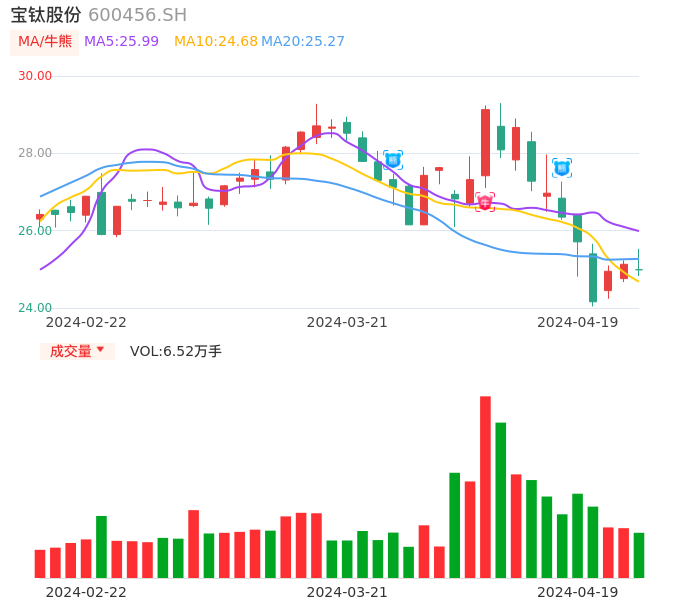Click 2024-04-19 date under the volume chart

point(578,592)
